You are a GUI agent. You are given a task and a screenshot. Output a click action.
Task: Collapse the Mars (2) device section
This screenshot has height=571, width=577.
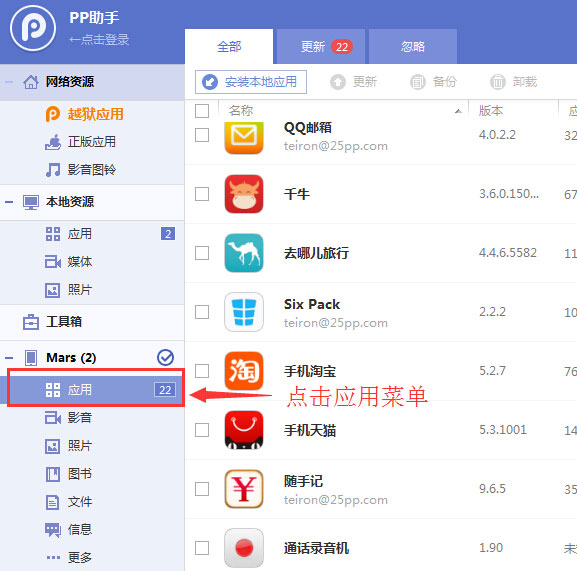(9, 358)
